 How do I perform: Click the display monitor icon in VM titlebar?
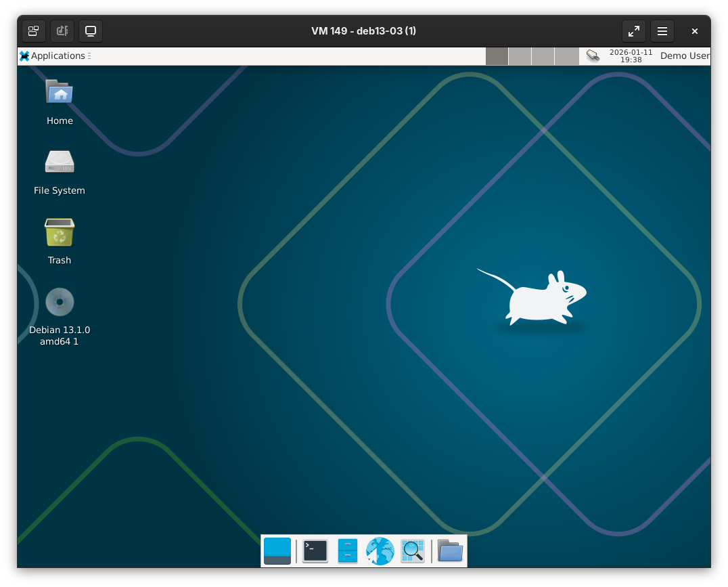click(x=91, y=31)
